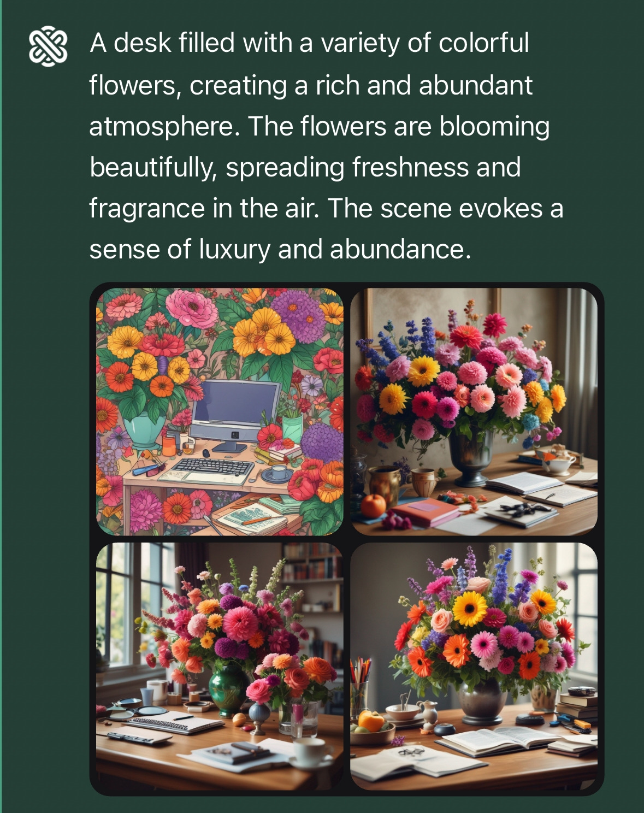Open the bottom-right sunflower bouquet image

click(474, 666)
